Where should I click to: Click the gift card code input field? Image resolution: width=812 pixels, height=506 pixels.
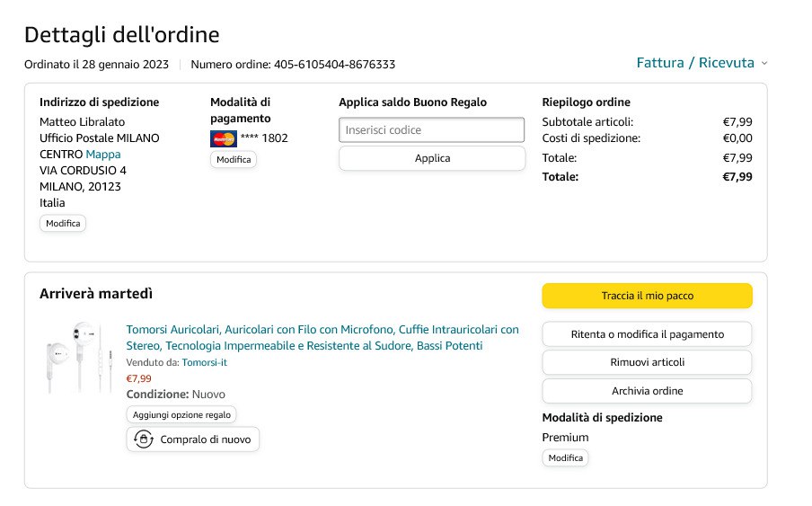click(431, 130)
